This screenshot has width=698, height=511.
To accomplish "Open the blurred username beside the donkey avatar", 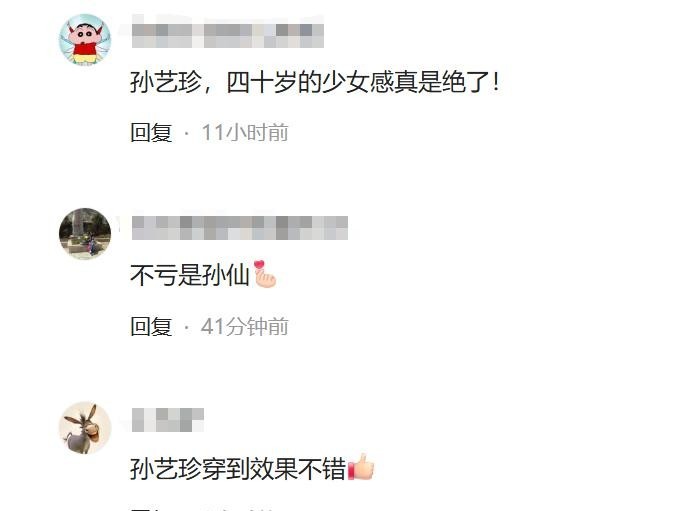I will [168, 420].
